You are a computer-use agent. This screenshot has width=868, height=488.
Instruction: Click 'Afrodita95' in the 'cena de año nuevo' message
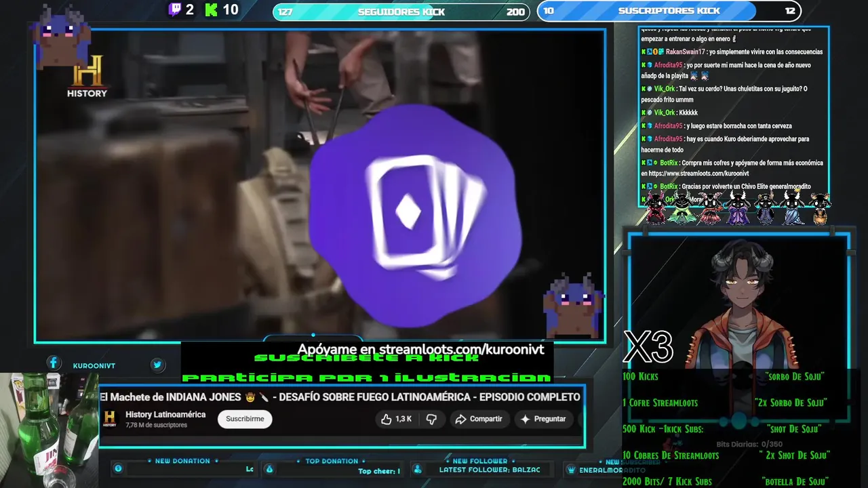tap(668, 65)
